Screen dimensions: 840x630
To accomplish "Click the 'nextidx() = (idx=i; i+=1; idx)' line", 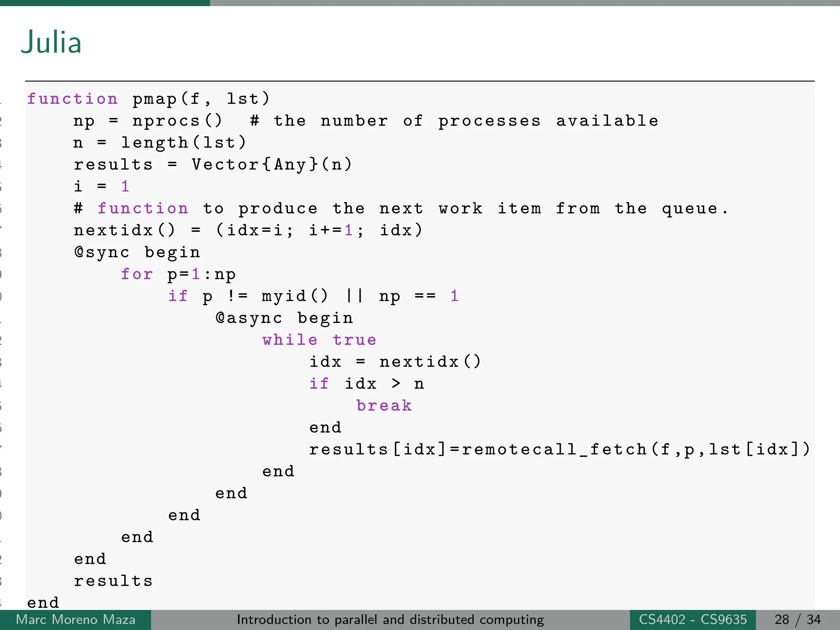I will (248, 230).
